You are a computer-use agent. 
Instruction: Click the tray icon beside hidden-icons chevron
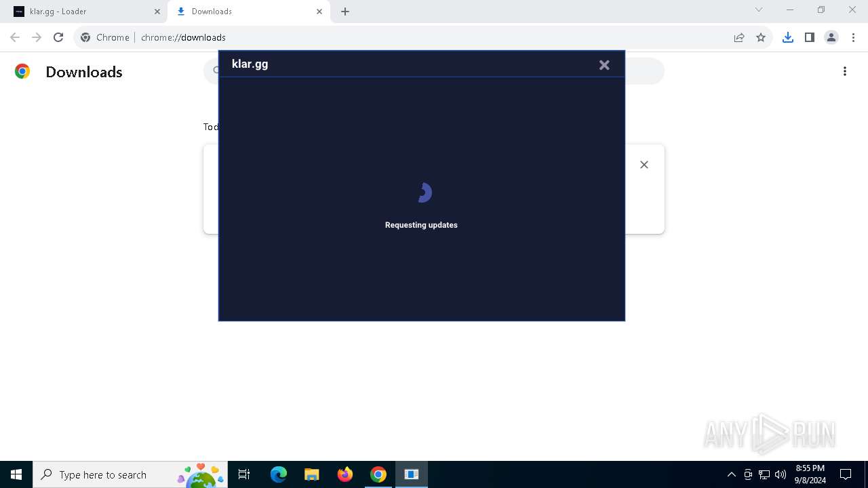click(x=748, y=474)
